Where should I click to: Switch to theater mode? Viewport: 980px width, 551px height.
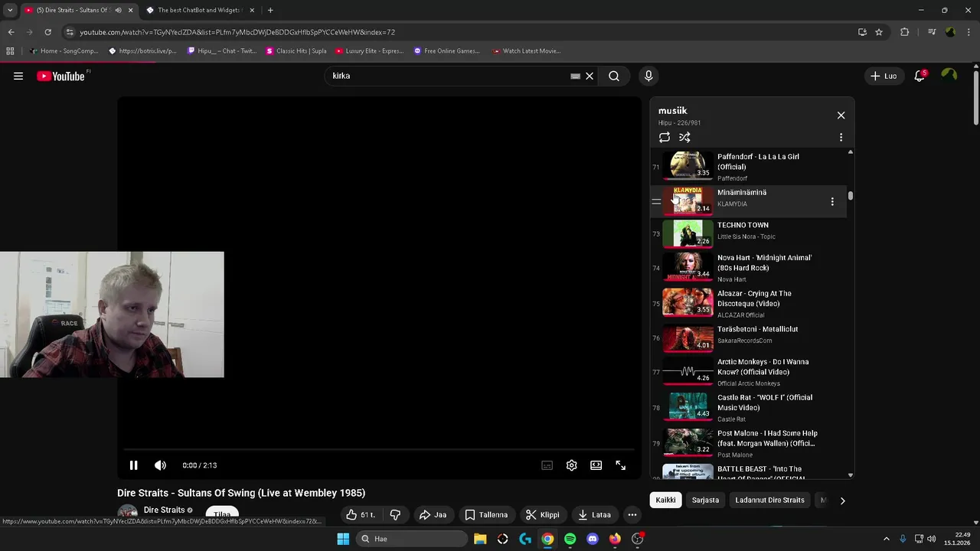tap(596, 465)
